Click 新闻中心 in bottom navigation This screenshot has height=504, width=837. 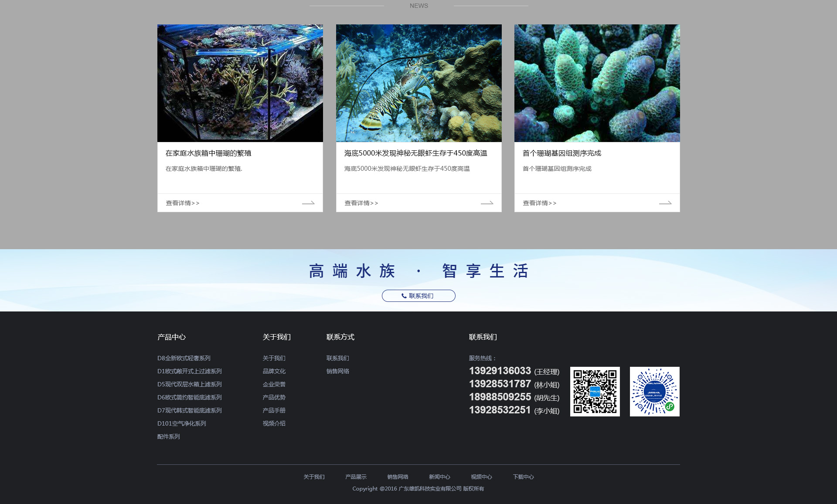click(x=439, y=477)
